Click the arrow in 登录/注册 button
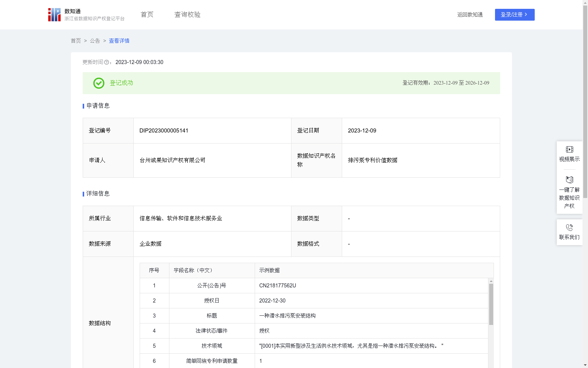This screenshot has height=368, width=588. pos(526,15)
